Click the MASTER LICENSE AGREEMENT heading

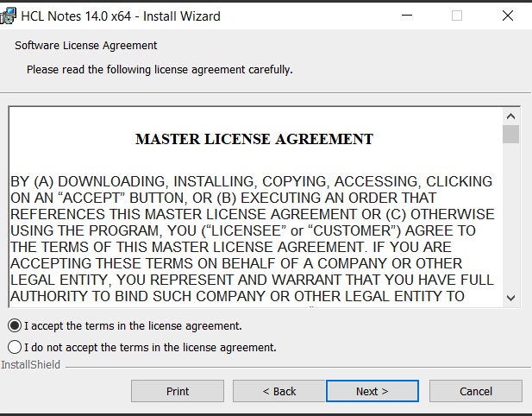pos(254,139)
